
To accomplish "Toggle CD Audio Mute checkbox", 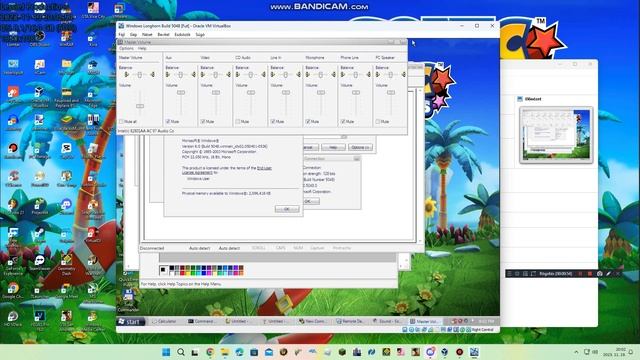I will tap(238, 122).
